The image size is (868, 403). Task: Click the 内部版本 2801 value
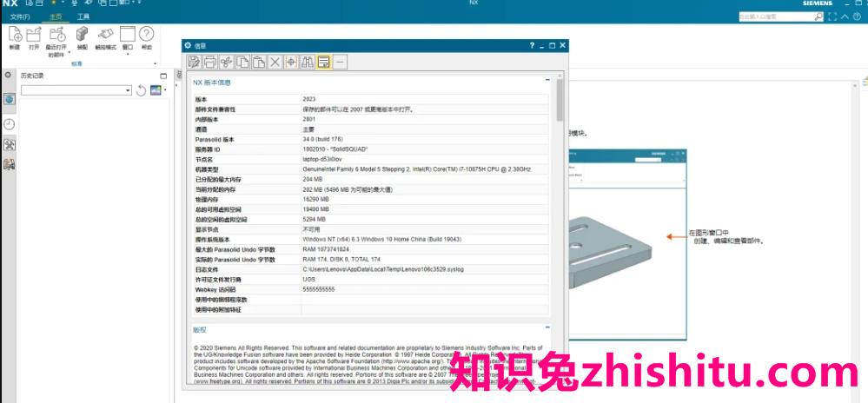309,119
